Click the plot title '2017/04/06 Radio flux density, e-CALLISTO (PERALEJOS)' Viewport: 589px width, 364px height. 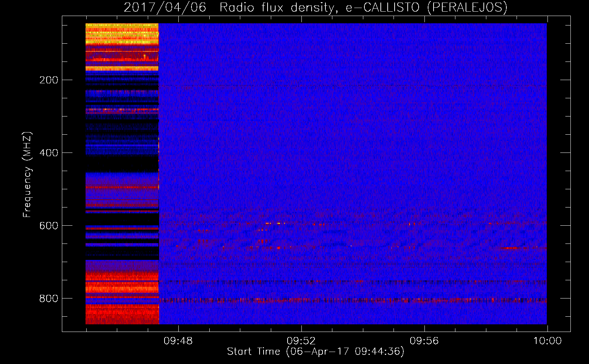[x=315, y=8]
